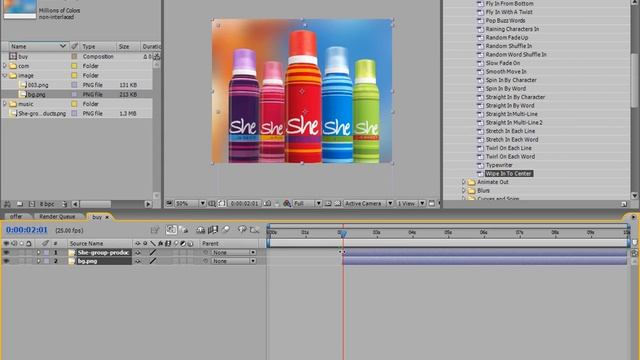Viewport: 640px width, 360px height.
Task: Toggle quality switch for bg.png layer
Action: tap(153, 261)
